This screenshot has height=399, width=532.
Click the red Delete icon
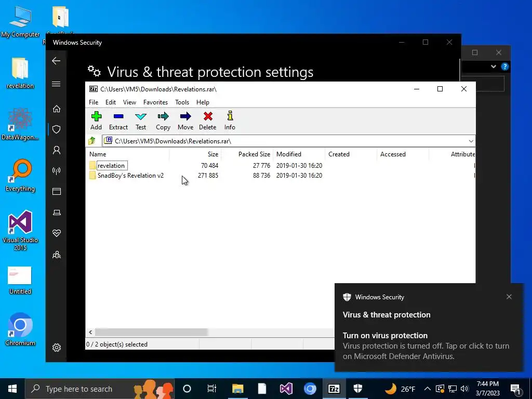point(208,121)
